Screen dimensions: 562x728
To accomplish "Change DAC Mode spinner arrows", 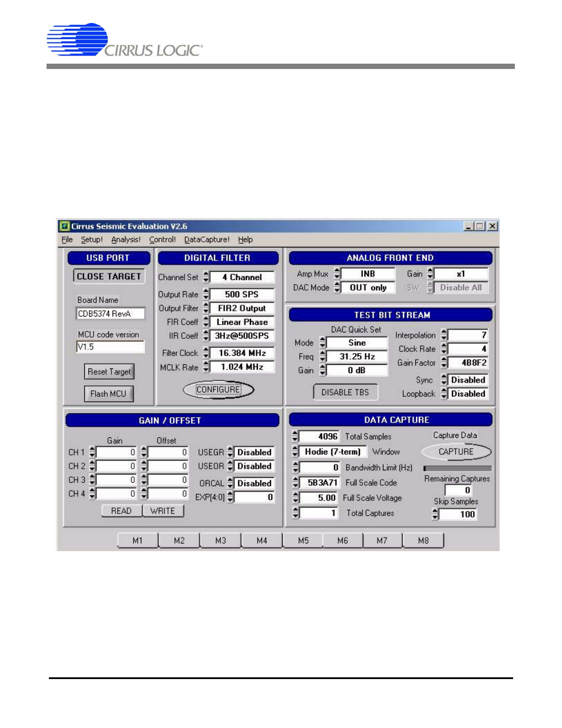I will (x=337, y=288).
